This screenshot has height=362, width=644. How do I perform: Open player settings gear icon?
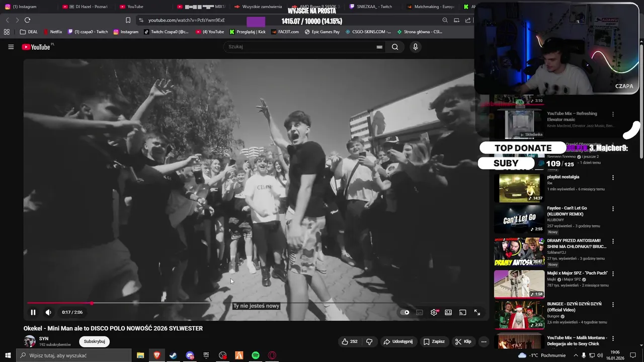click(434, 312)
